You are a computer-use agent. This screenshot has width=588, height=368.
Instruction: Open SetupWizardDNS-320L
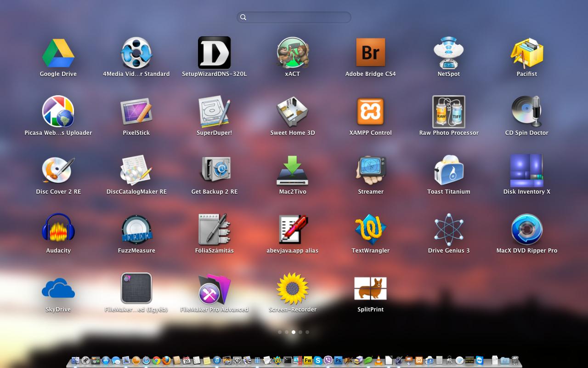click(214, 53)
